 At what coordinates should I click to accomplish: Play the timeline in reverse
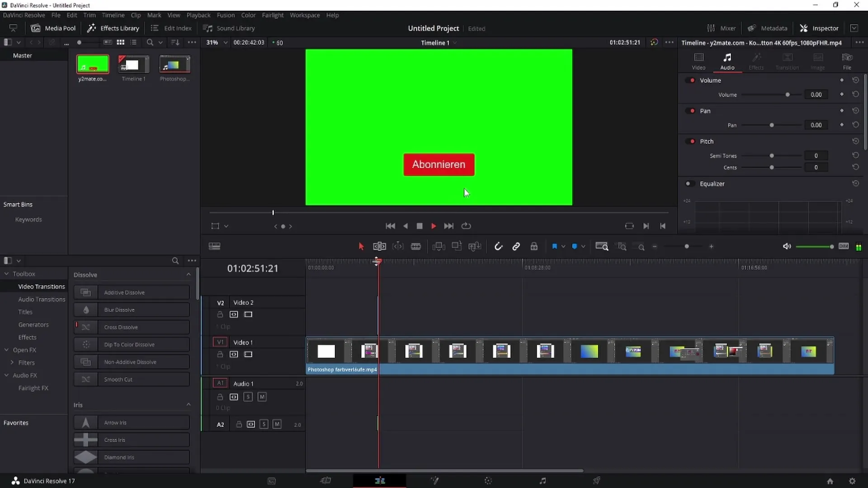pyautogui.click(x=406, y=226)
